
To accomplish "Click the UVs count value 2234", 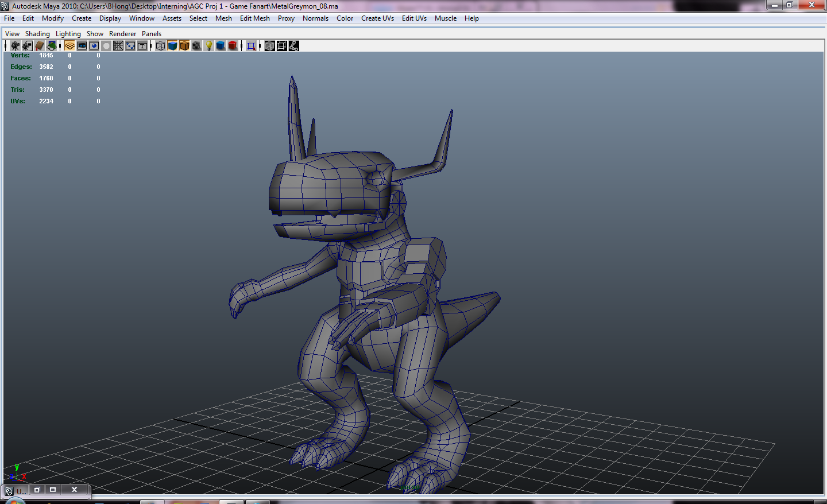I will (46, 101).
